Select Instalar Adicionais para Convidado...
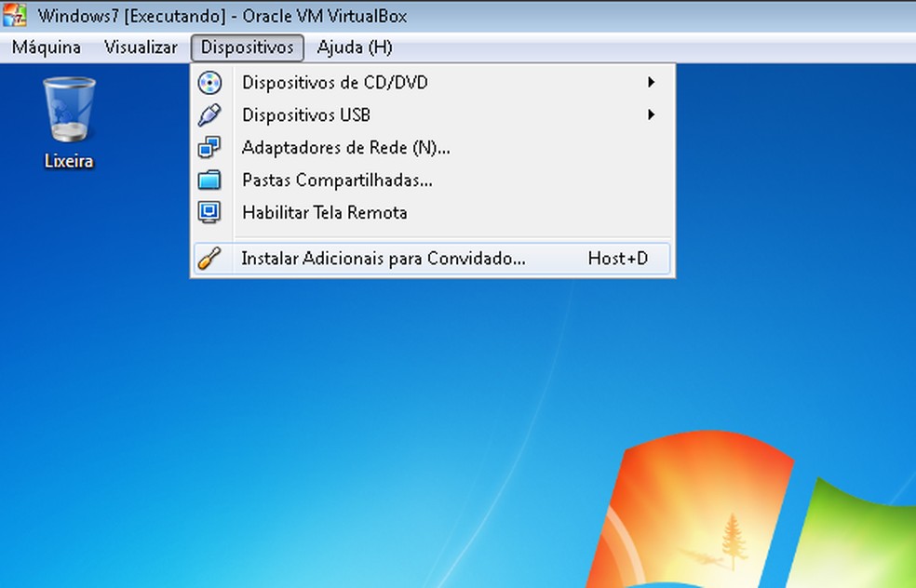The width and height of the screenshot is (916, 588). [433, 258]
